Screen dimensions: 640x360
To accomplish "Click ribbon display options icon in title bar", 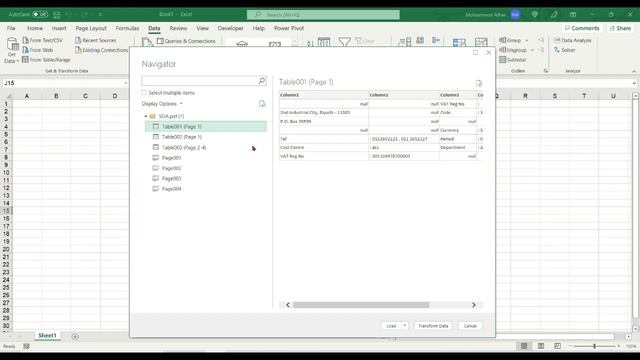I will pyautogui.click(x=573, y=14).
